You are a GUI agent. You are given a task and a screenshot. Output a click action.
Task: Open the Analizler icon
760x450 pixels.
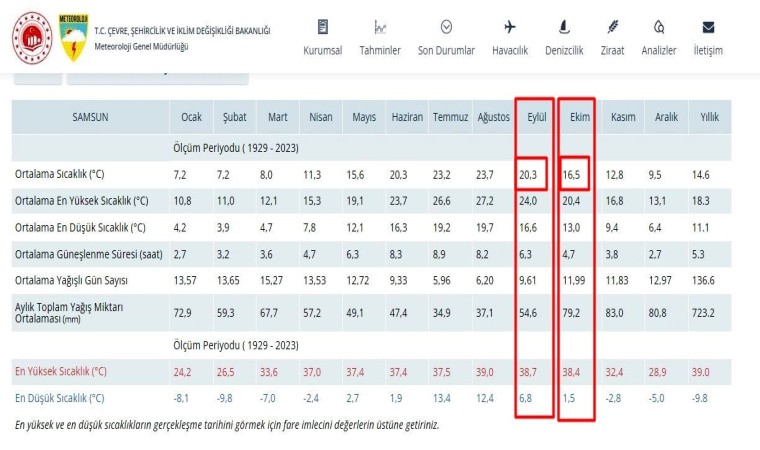(658, 27)
